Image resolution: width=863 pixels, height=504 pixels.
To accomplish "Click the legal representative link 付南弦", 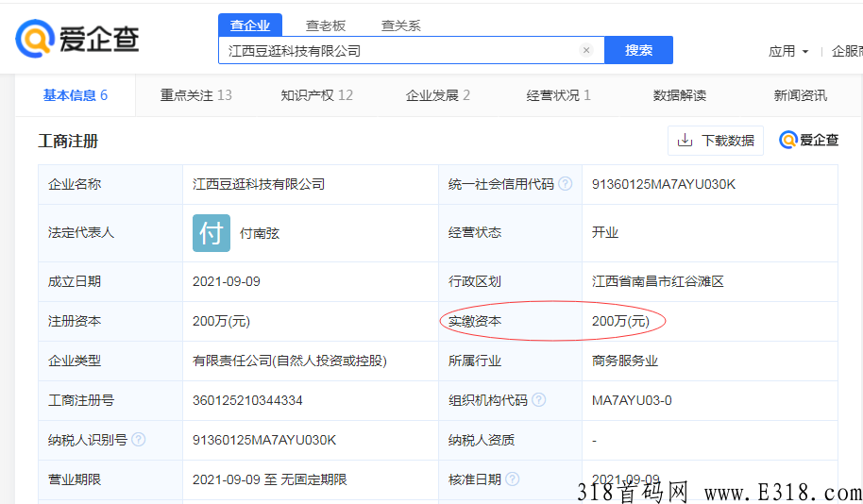I will [x=260, y=233].
